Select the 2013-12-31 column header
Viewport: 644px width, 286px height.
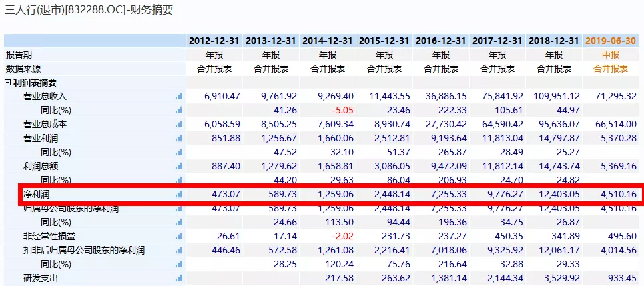coord(271,41)
